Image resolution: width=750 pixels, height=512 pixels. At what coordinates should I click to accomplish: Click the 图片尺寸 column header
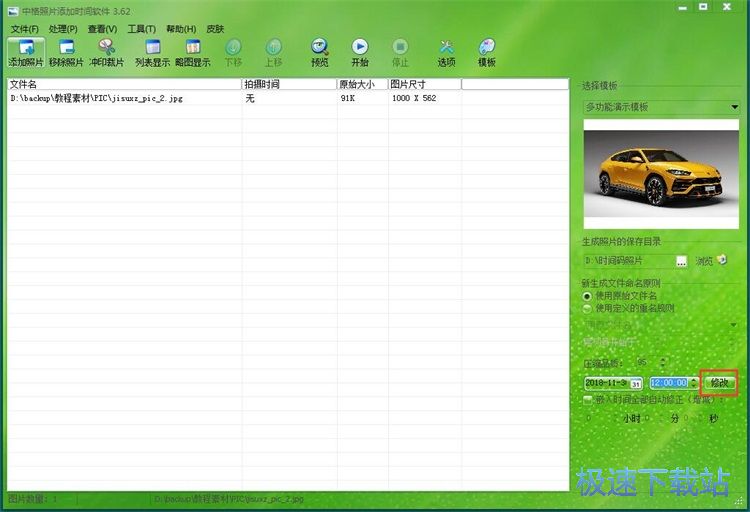(x=425, y=84)
